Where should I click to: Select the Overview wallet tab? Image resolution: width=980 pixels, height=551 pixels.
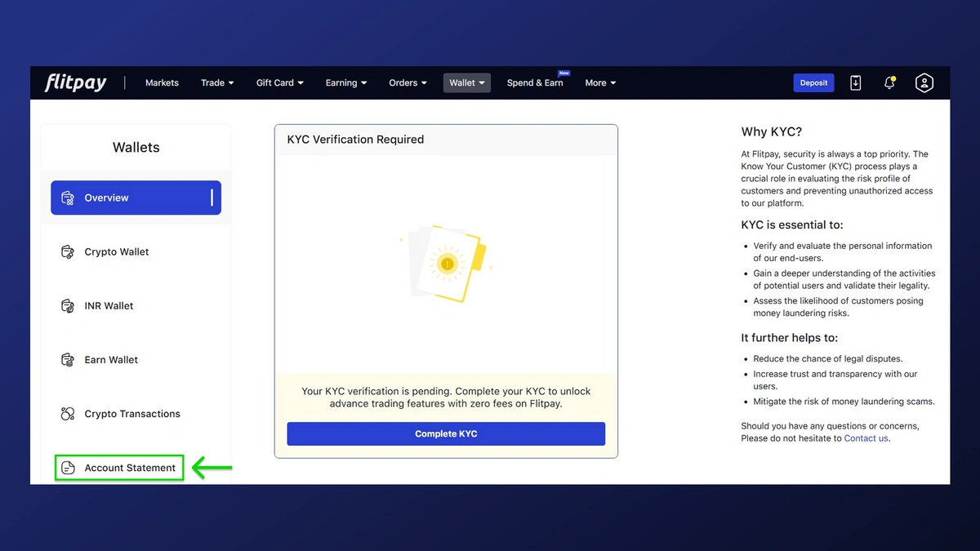tap(136, 198)
